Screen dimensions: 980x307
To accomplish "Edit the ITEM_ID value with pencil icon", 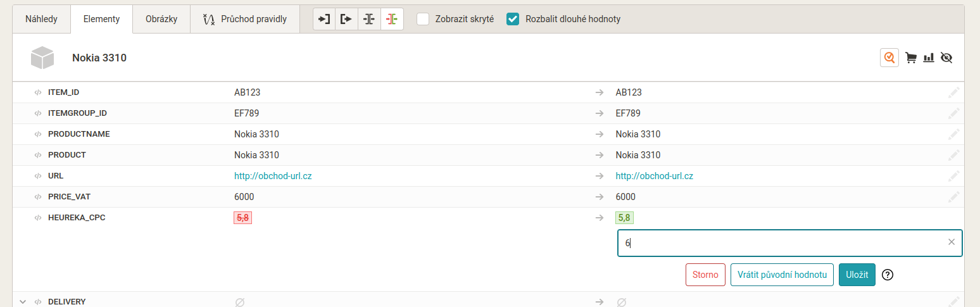I will (x=954, y=92).
